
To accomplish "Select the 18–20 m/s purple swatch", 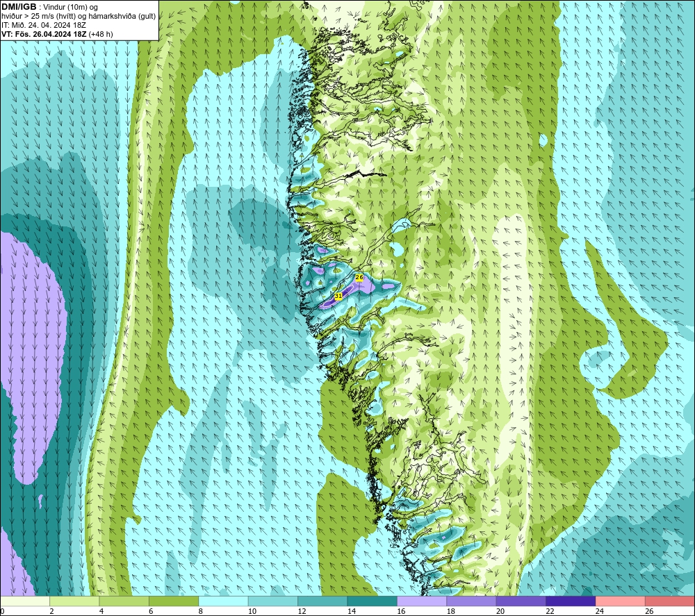I will coord(472,601).
